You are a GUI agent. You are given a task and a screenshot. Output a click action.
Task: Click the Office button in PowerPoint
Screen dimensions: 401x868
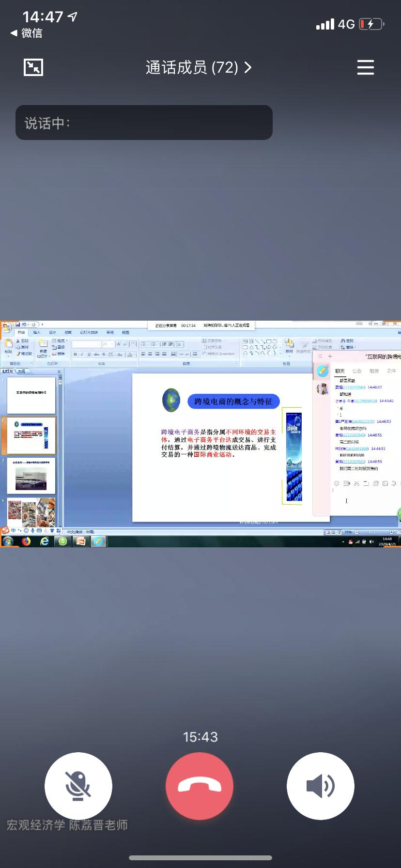(6, 328)
